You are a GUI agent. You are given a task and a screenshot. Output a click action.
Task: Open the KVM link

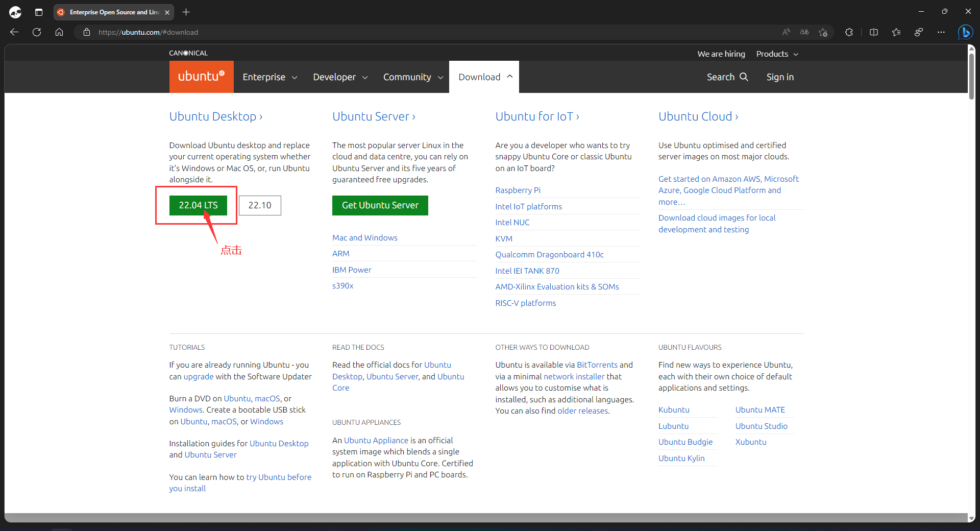point(504,239)
